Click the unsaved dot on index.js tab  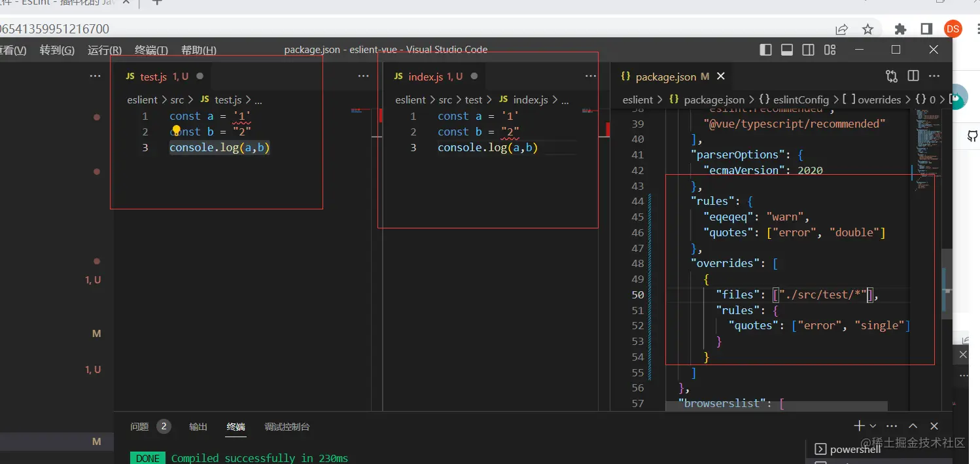coord(474,77)
